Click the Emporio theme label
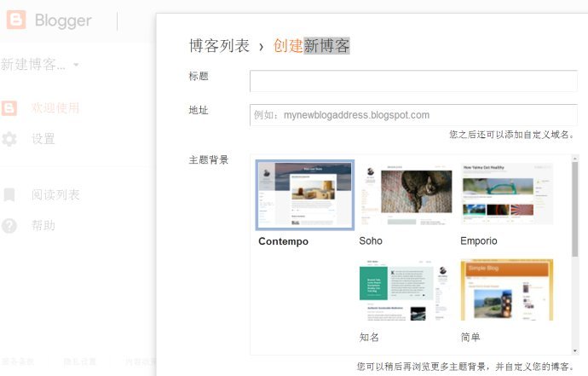The height and width of the screenshot is (376, 588). click(479, 241)
